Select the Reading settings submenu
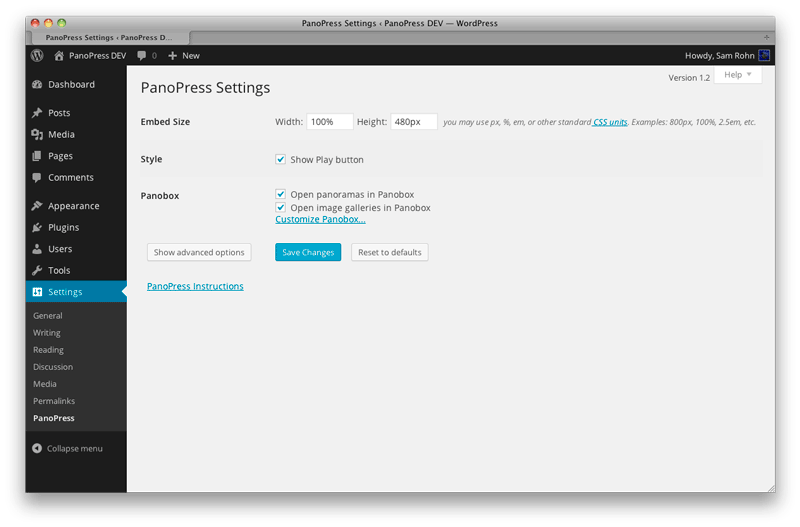 (48, 350)
